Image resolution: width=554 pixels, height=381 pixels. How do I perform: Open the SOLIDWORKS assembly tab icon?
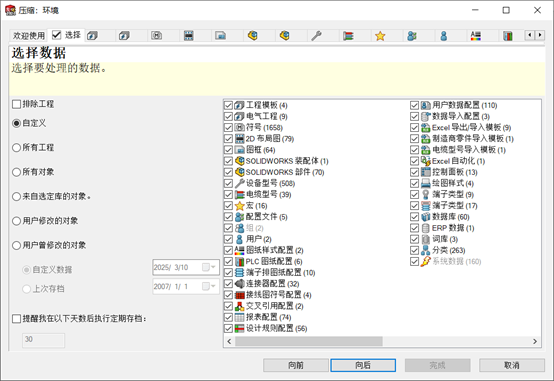click(x=253, y=36)
